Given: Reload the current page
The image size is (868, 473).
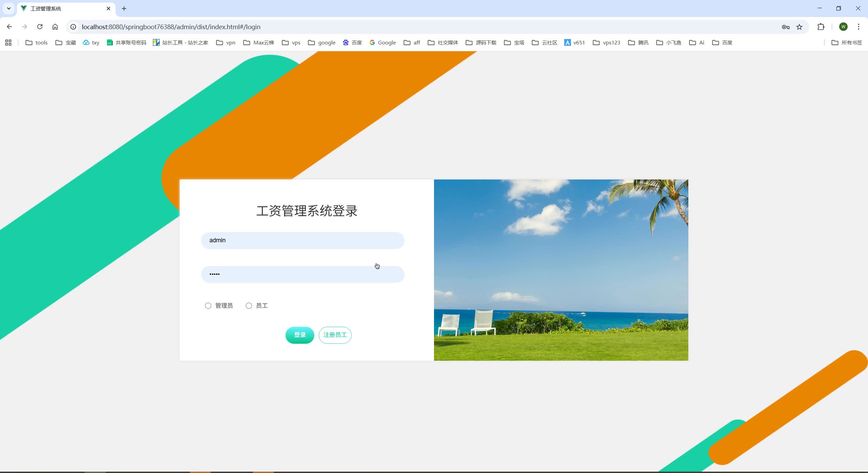Looking at the screenshot, I should pos(40,27).
